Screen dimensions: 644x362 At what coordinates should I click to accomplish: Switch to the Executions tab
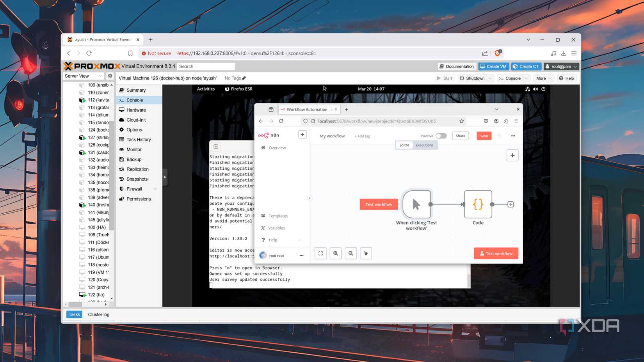(x=425, y=145)
